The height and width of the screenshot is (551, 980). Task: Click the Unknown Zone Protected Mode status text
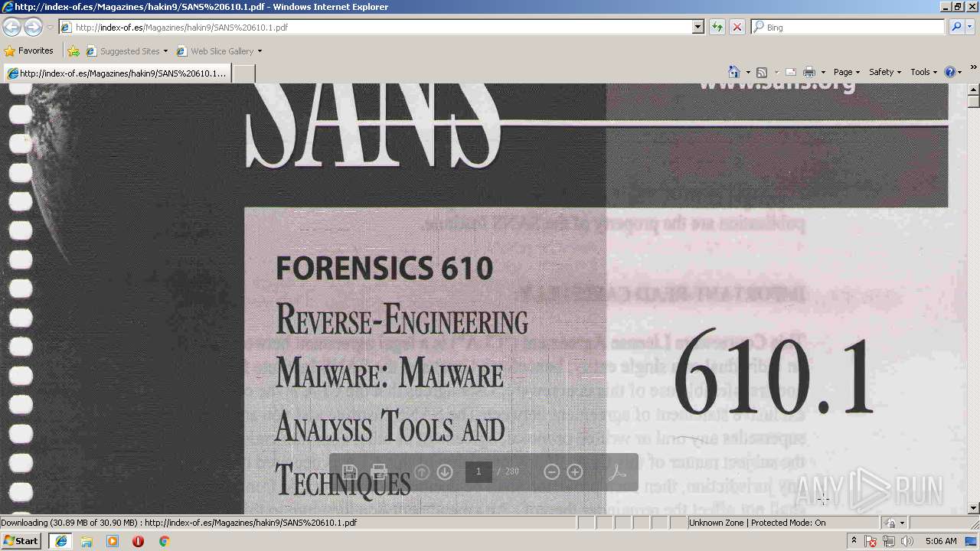point(756,523)
